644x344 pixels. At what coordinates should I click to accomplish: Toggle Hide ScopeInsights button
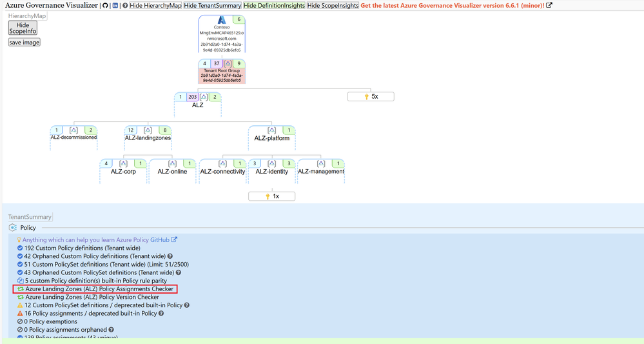[x=333, y=6]
